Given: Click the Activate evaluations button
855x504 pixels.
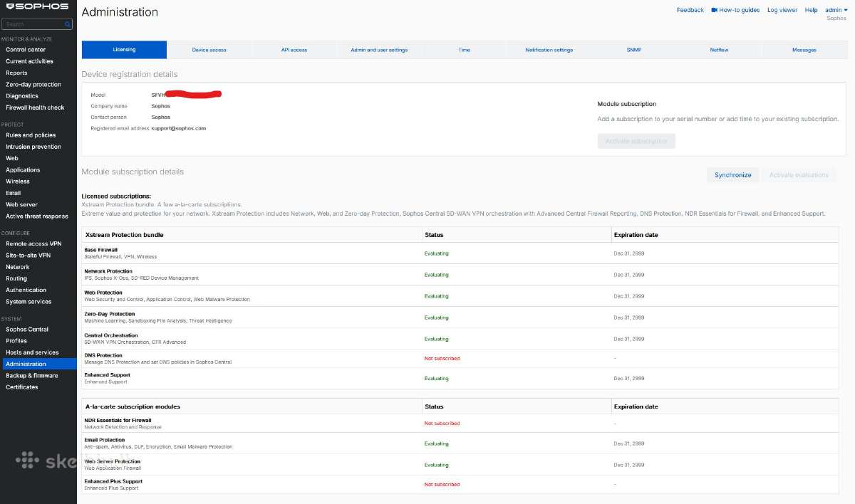Looking at the screenshot, I should tap(799, 175).
